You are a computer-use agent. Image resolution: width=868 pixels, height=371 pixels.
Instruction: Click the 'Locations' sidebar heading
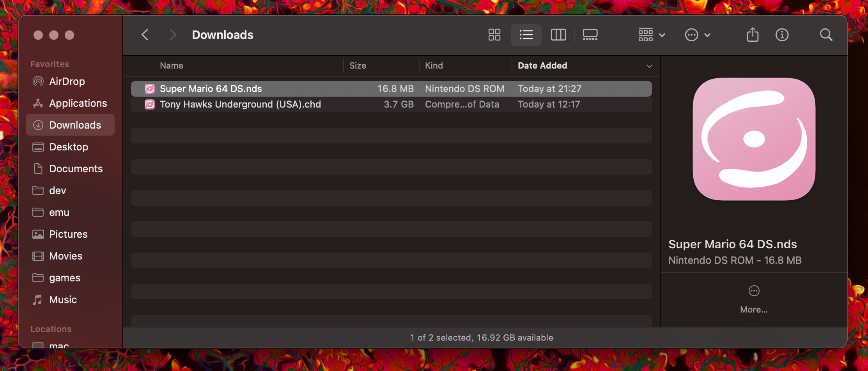click(x=51, y=329)
